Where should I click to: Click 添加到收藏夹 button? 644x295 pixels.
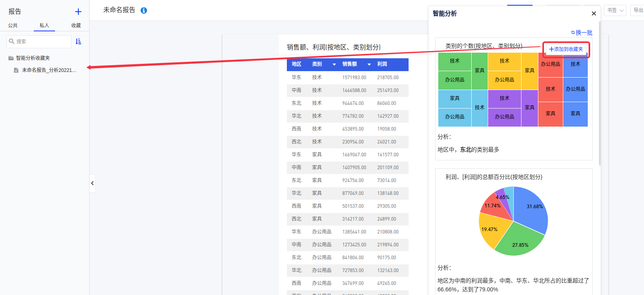566,49
